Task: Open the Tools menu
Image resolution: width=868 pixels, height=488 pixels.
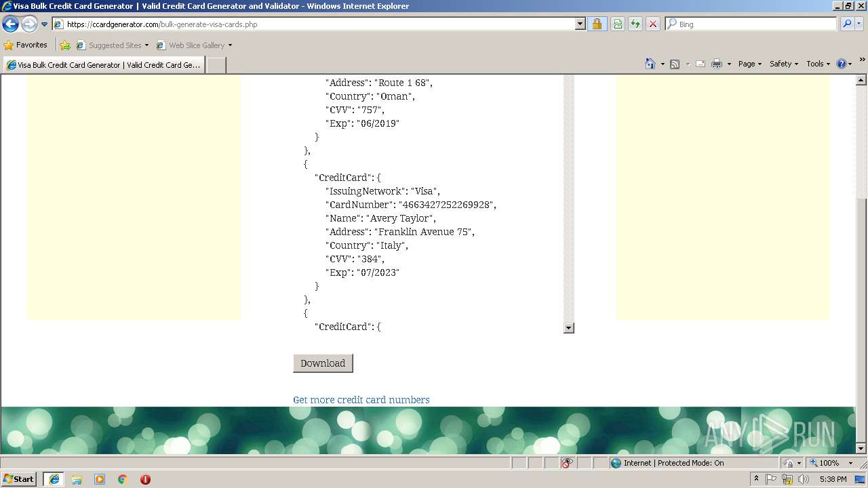Action: pyautogui.click(x=818, y=64)
